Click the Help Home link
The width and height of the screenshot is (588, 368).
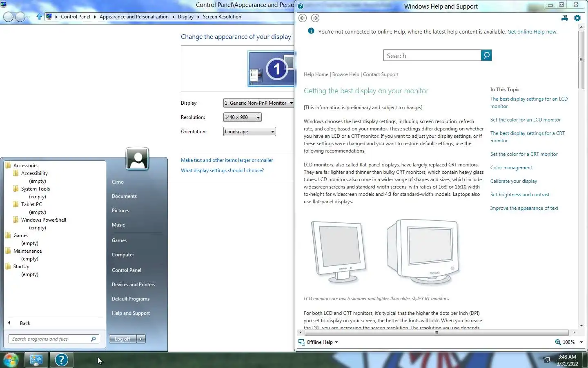coord(316,74)
